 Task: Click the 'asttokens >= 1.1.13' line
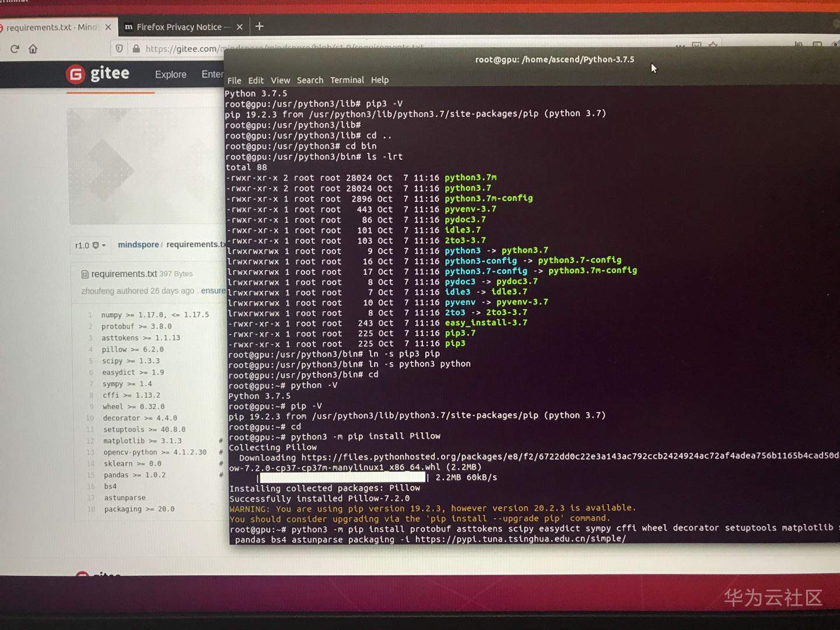[x=141, y=338]
